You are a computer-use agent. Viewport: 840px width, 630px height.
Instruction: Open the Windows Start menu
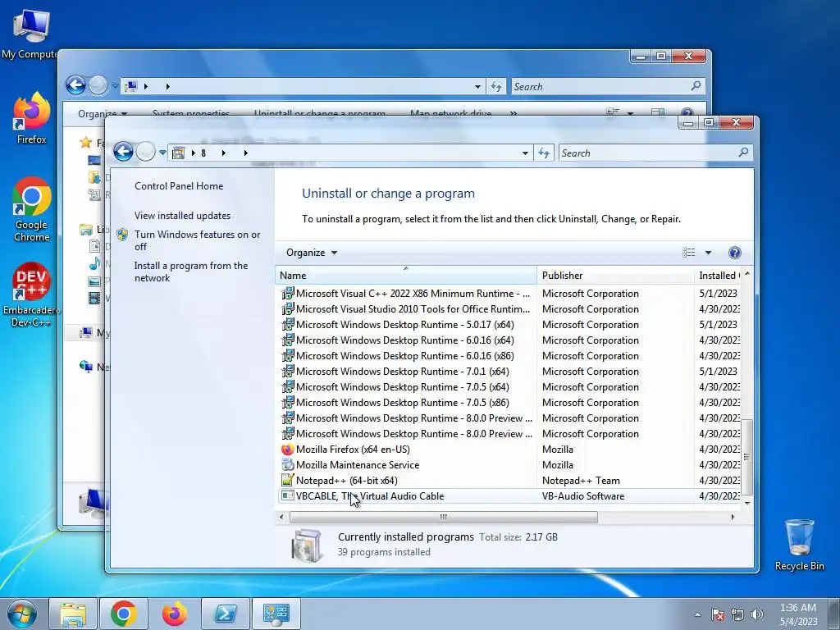point(22,614)
